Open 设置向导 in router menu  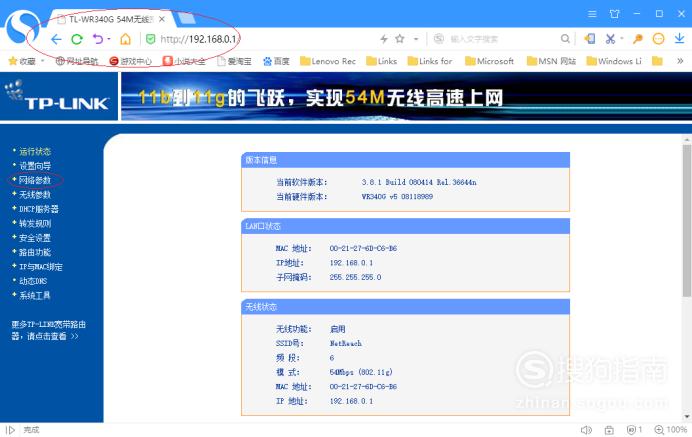point(35,166)
